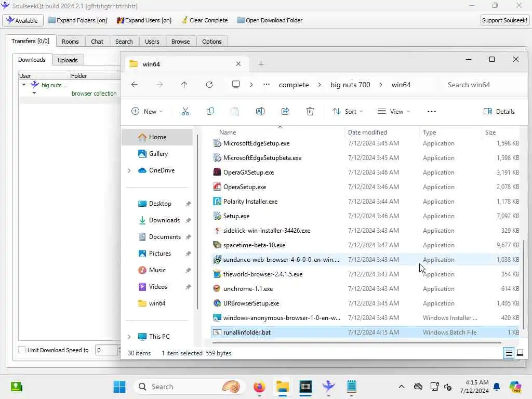Toggle Limit Download Speed checkbox in Soulseek
The width and height of the screenshot is (532, 399).
point(22,350)
